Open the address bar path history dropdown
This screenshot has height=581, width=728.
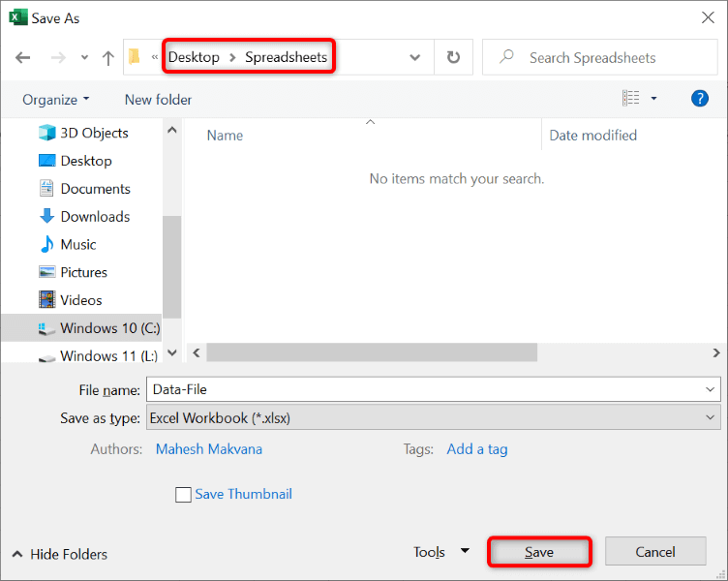click(415, 57)
